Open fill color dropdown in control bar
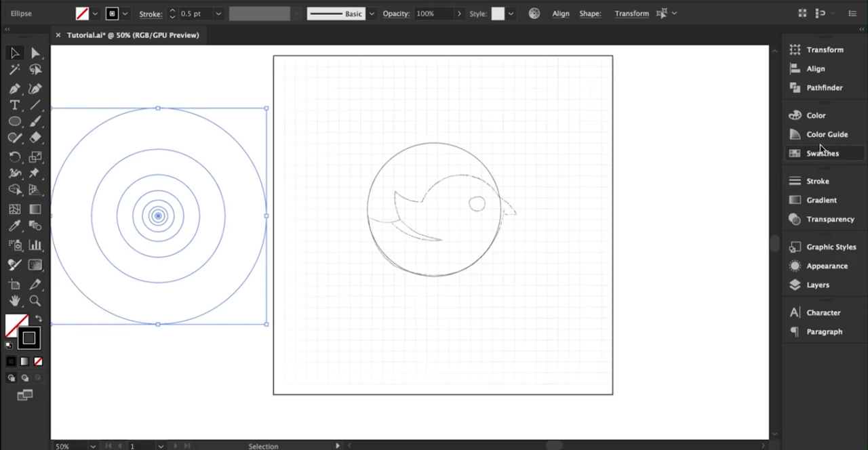Image resolution: width=868 pixels, height=450 pixels. coord(95,14)
